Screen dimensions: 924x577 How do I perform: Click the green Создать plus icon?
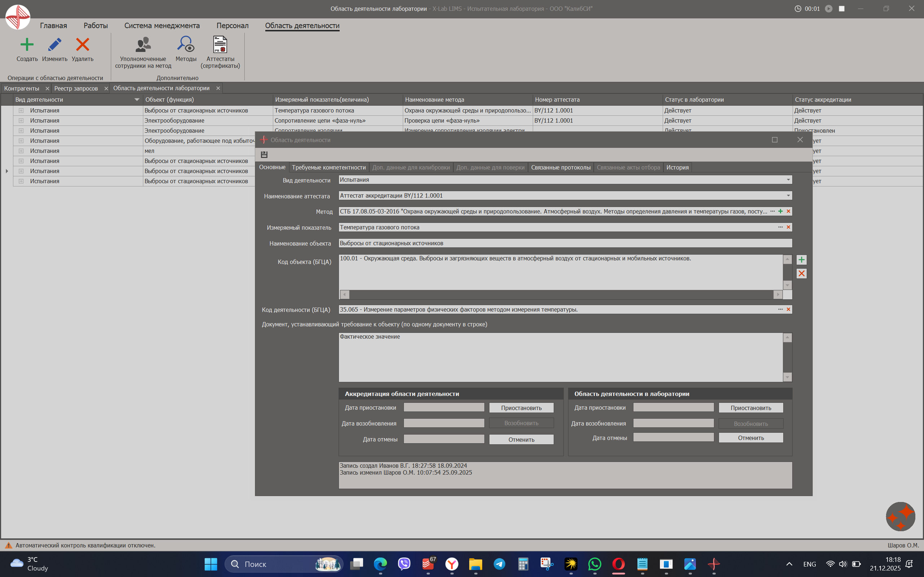[x=27, y=45]
